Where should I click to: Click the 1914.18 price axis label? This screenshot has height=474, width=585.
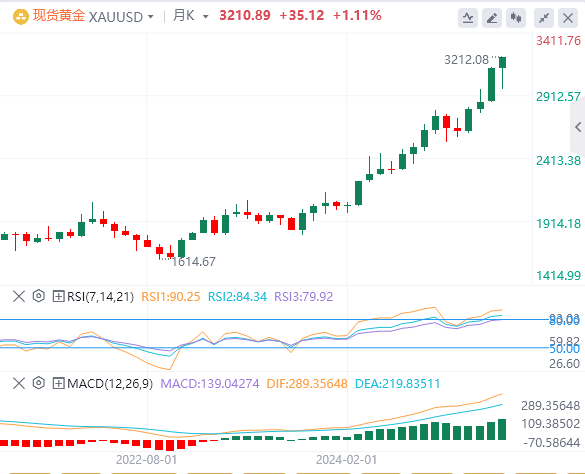coord(559,224)
